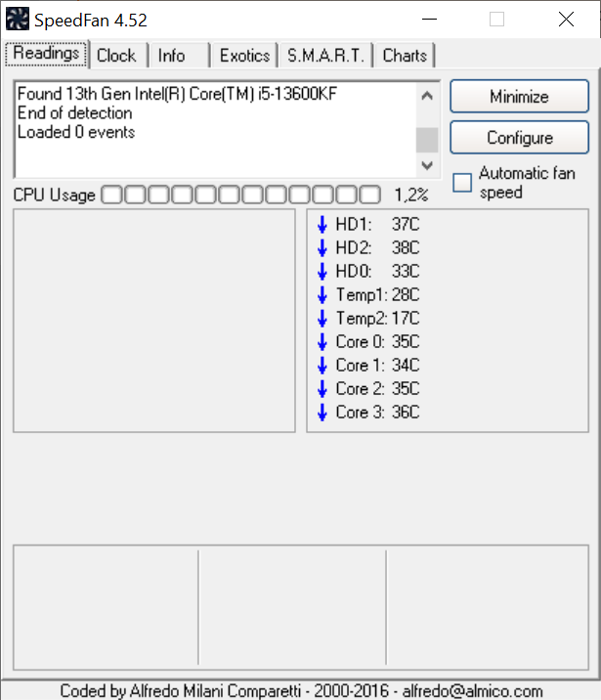Open the Info tab

(x=179, y=56)
